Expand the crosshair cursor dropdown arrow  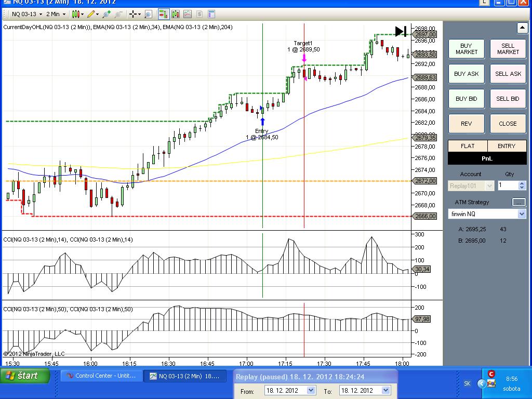pos(139,14)
